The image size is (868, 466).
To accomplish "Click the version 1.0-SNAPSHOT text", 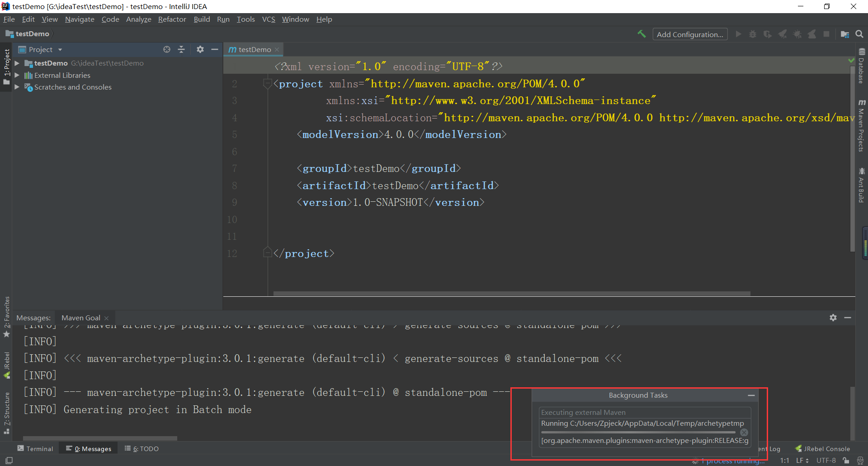I will coord(387,203).
